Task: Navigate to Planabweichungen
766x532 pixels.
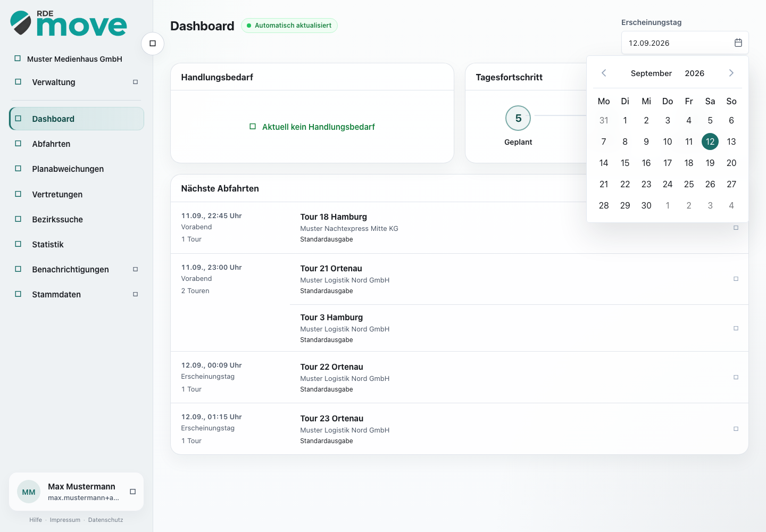Action: click(77, 169)
